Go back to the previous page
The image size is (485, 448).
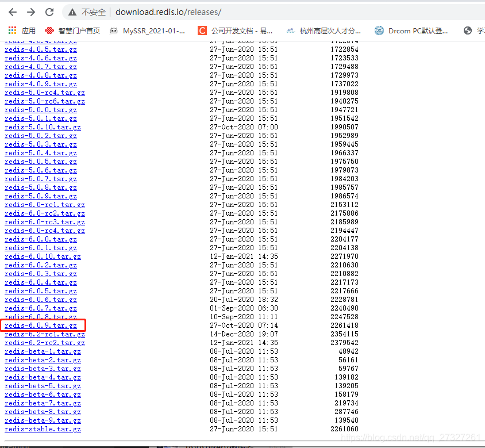13,12
